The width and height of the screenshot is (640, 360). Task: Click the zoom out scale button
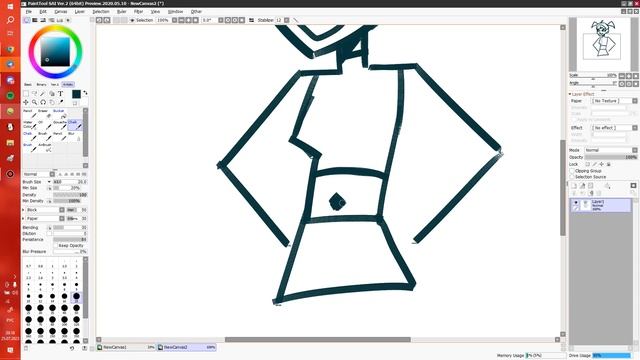pyautogui.click(x=622, y=76)
